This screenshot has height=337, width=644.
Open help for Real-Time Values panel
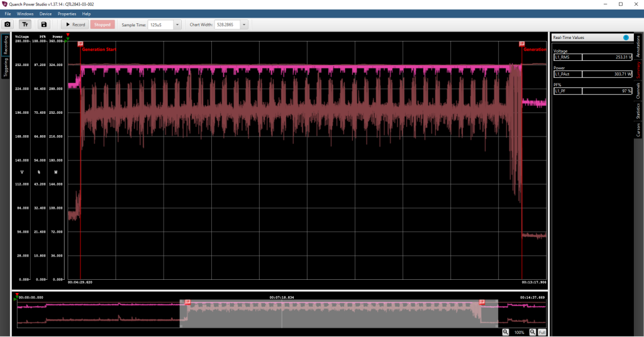[626, 37]
